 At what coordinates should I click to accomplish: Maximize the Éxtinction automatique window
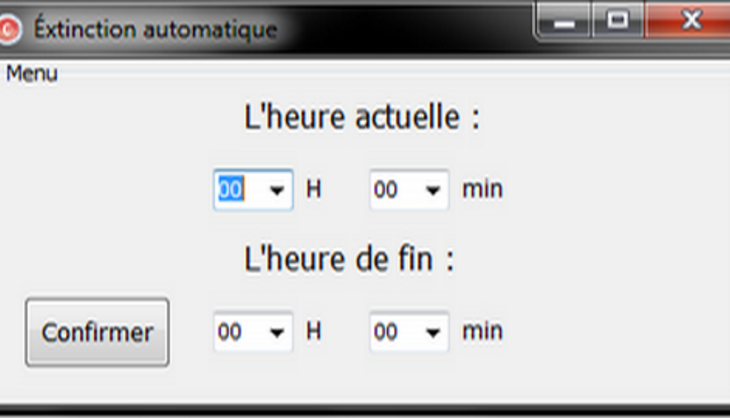pos(618,21)
